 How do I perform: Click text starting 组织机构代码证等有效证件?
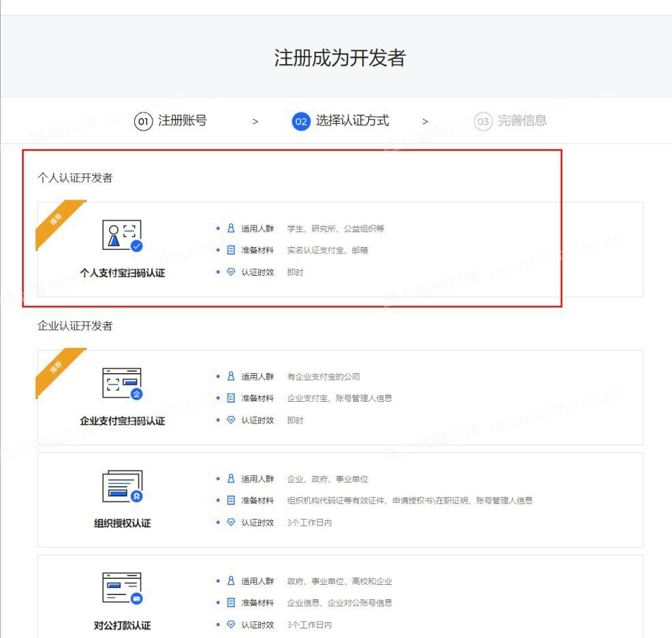(410, 500)
